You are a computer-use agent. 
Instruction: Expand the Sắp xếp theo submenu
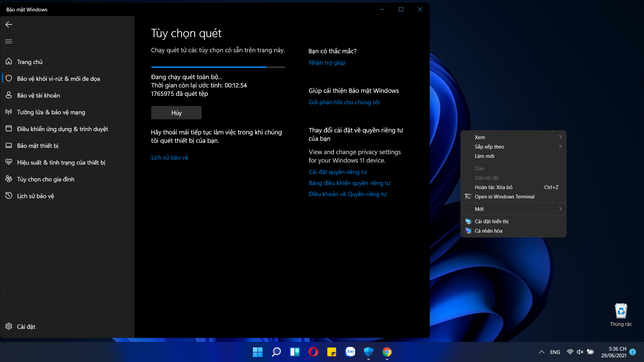(x=514, y=146)
